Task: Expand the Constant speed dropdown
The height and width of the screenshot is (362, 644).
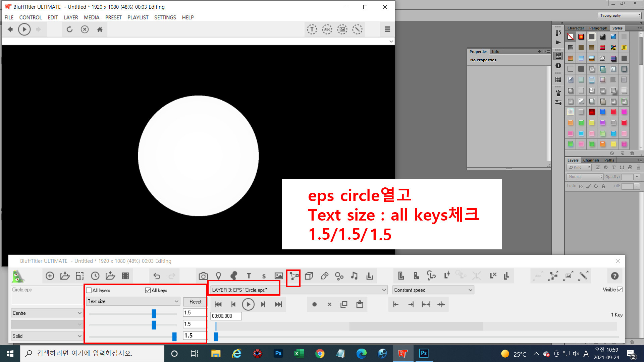Action: coord(433,290)
